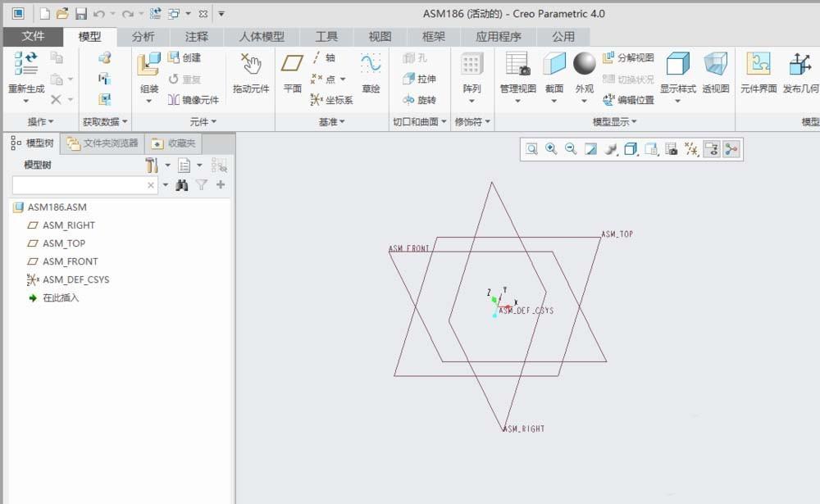Switch to the 文件夹浏览器 tab
The height and width of the screenshot is (504, 820).
tap(103, 143)
